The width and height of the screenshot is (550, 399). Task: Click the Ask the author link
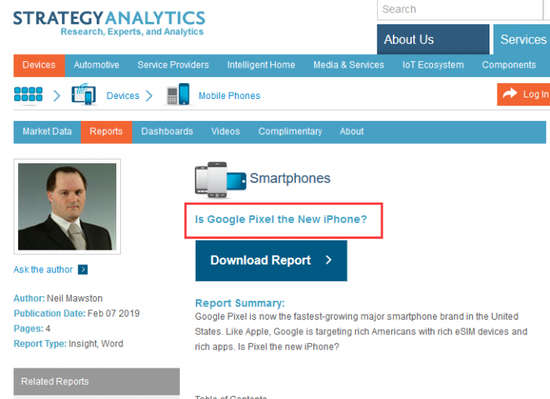(43, 270)
